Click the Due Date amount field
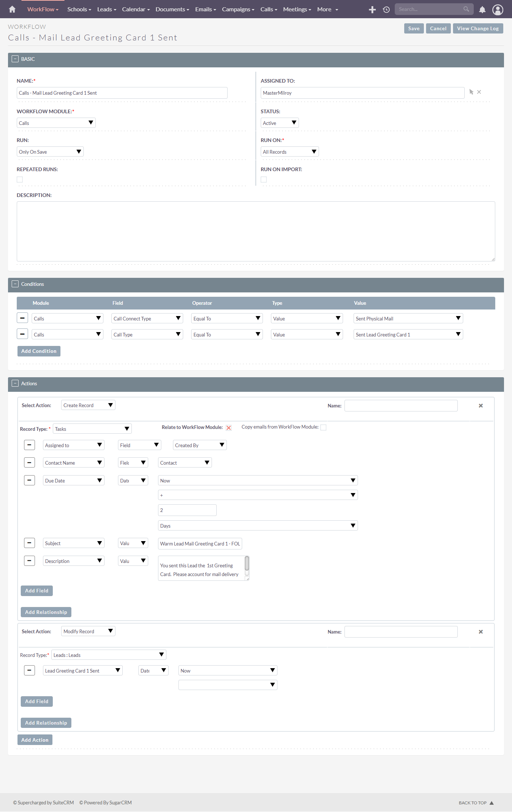512x812 pixels. coord(187,510)
